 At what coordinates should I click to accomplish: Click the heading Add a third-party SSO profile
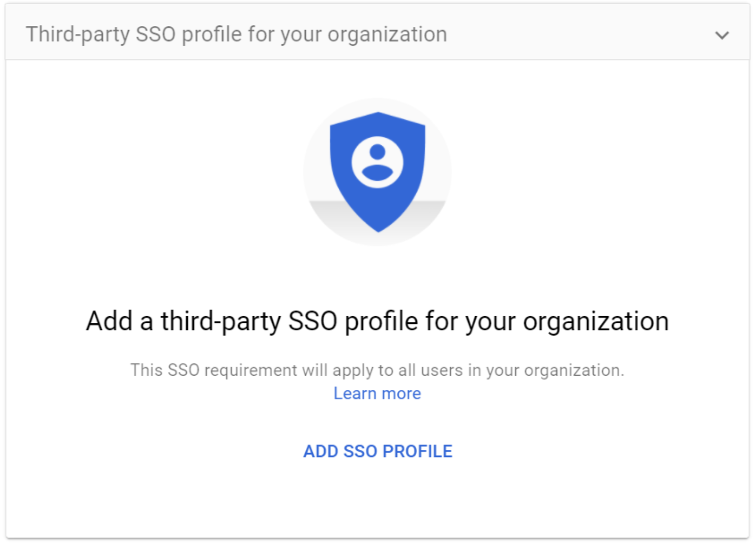pos(377,320)
